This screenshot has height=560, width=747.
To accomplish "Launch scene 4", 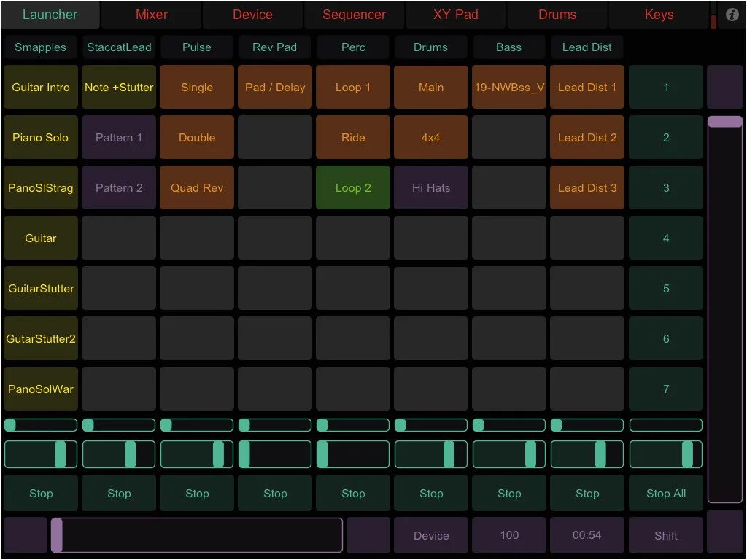I will coord(666,238).
